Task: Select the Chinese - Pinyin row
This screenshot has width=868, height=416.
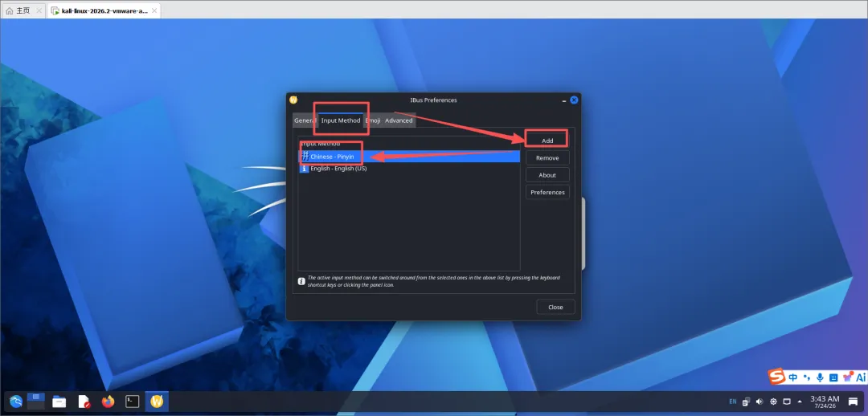Action: tap(409, 157)
